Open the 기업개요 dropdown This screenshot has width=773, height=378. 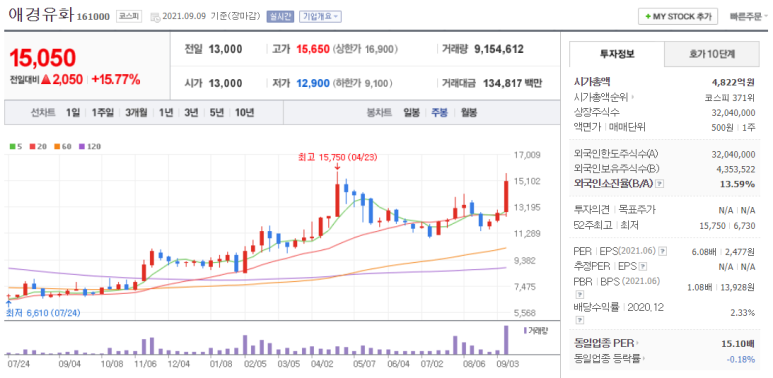(x=320, y=16)
